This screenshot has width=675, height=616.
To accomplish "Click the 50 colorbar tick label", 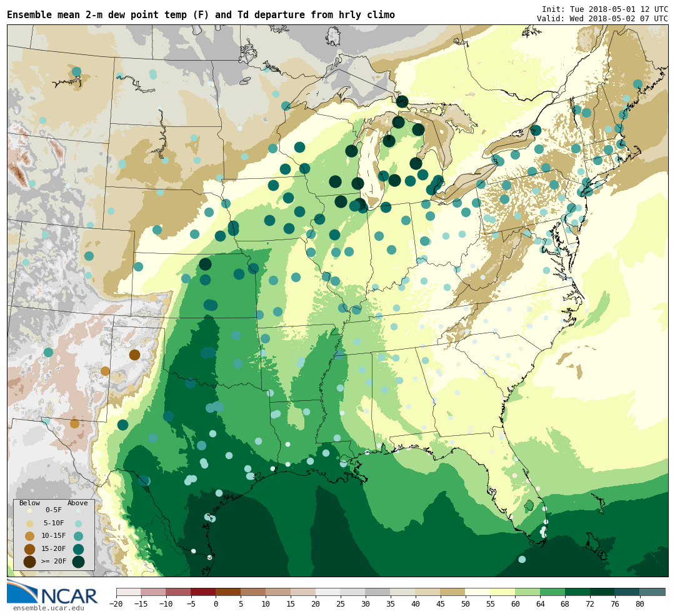I will 466,604.
